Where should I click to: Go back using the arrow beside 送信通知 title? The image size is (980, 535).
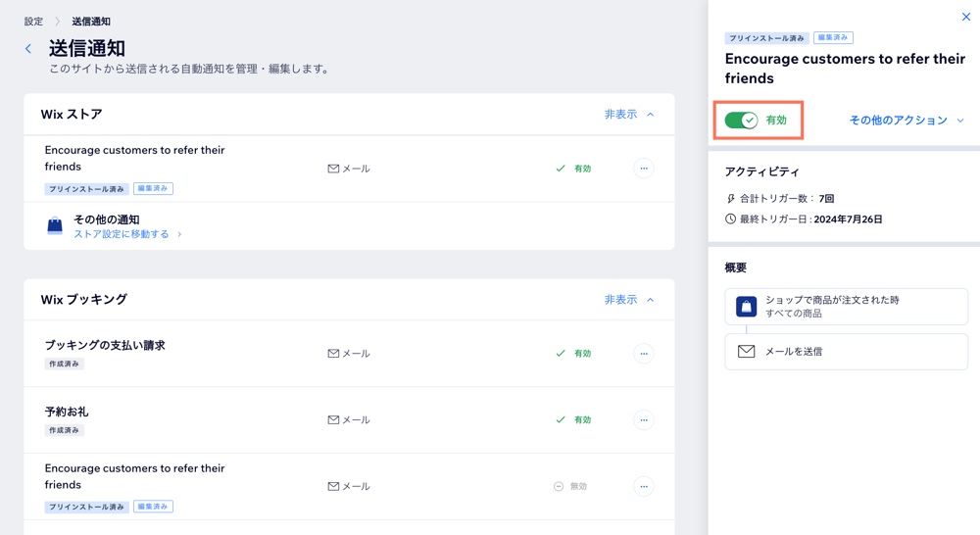(x=28, y=49)
